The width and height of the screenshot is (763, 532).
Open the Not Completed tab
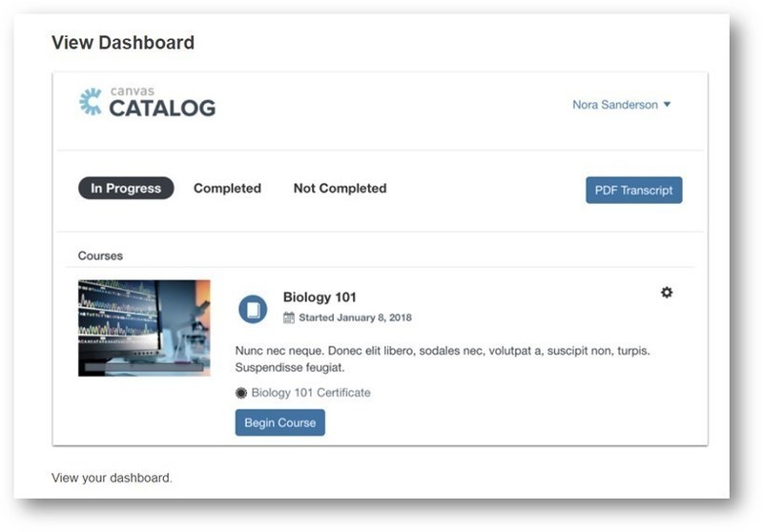tap(340, 189)
